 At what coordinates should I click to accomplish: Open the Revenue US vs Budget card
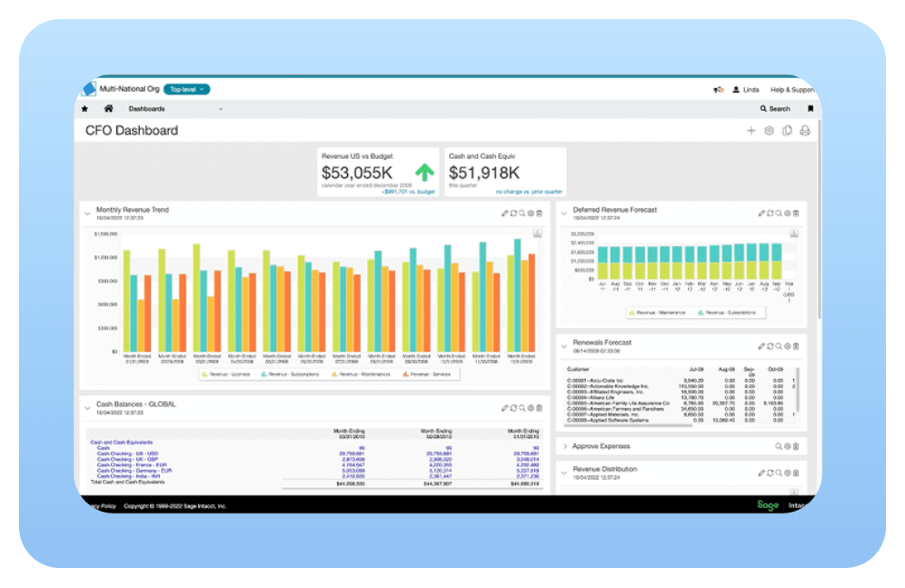[378, 172]
